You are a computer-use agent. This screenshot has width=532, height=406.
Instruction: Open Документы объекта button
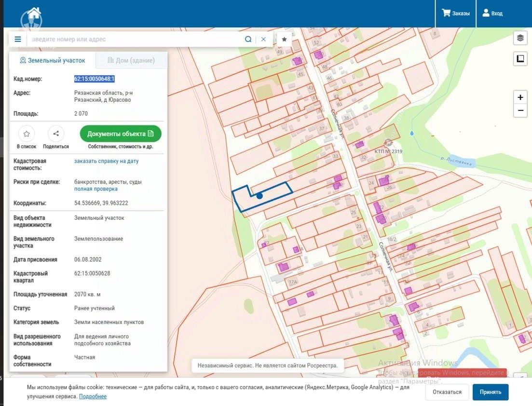click(x=121, y=134)
